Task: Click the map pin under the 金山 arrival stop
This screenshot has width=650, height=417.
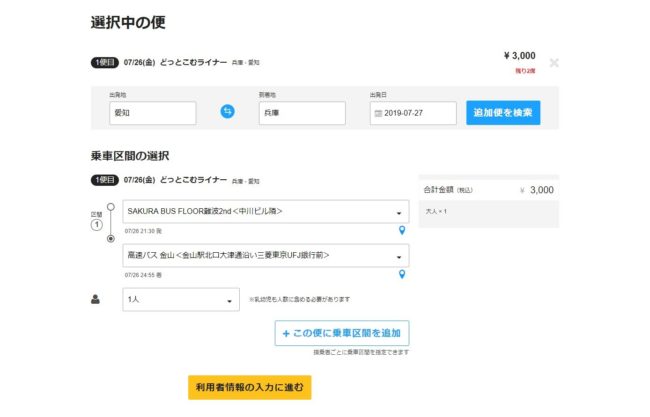Action: tap(402, 274)
